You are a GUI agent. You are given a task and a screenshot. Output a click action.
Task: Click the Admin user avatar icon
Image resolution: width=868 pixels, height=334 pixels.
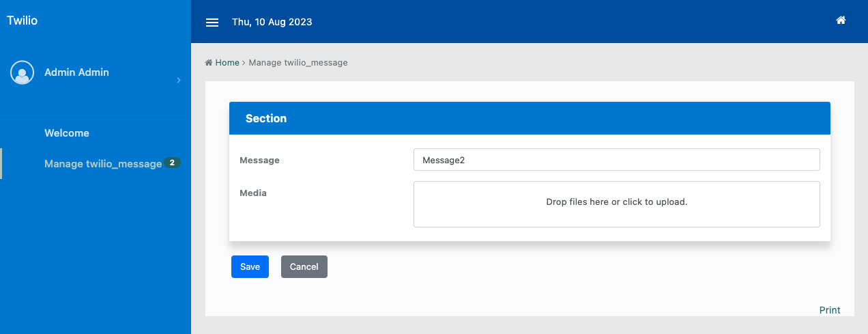tap(23, 72)
